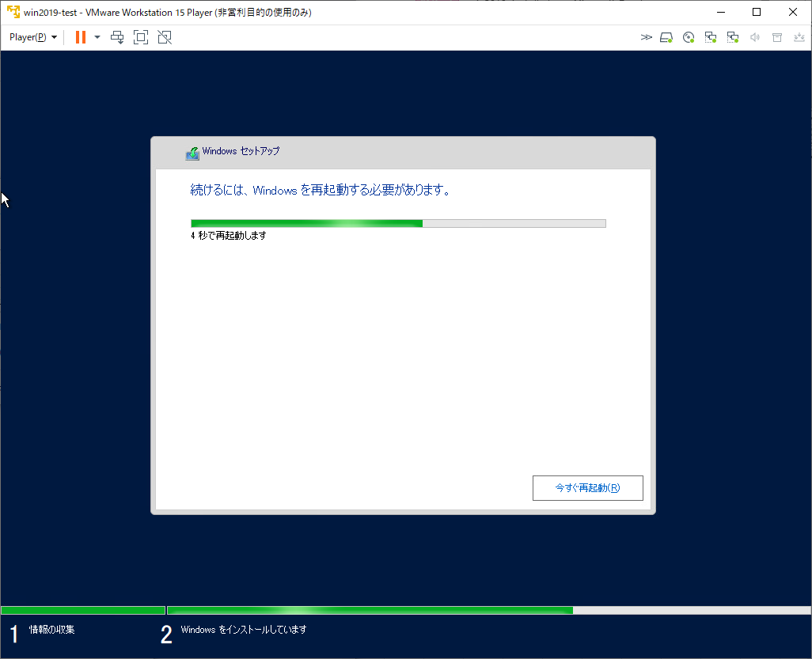Click the second network adapter icon

click(732, 37)
